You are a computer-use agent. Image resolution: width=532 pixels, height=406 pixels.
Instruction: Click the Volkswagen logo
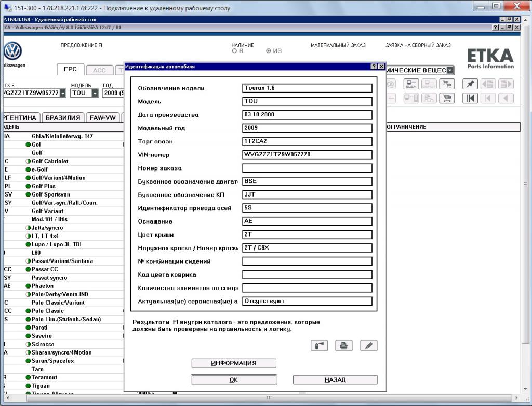(12, 51)
